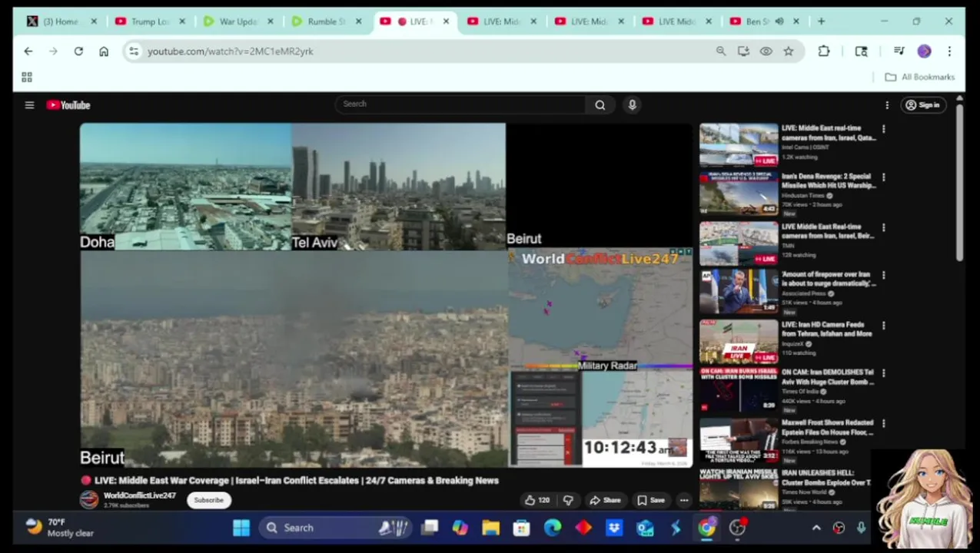Screen dimensions: 980x553
Task: Open more actions ellipsis beside Save
Action: [x=683, y=500]
